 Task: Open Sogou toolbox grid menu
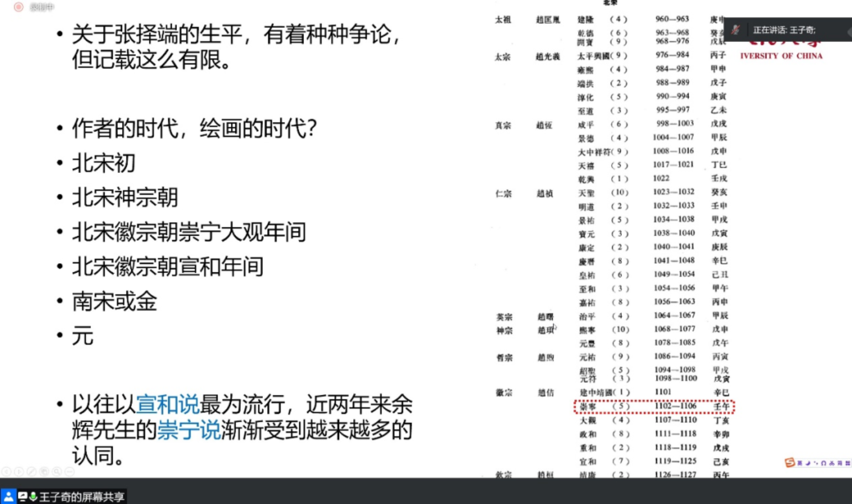(x=848, y=463)
